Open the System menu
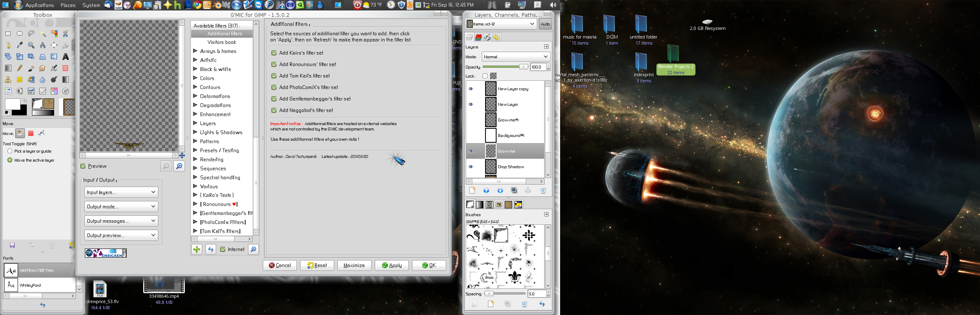The width and height of the screenshot is (980, 315). [91, 5]
